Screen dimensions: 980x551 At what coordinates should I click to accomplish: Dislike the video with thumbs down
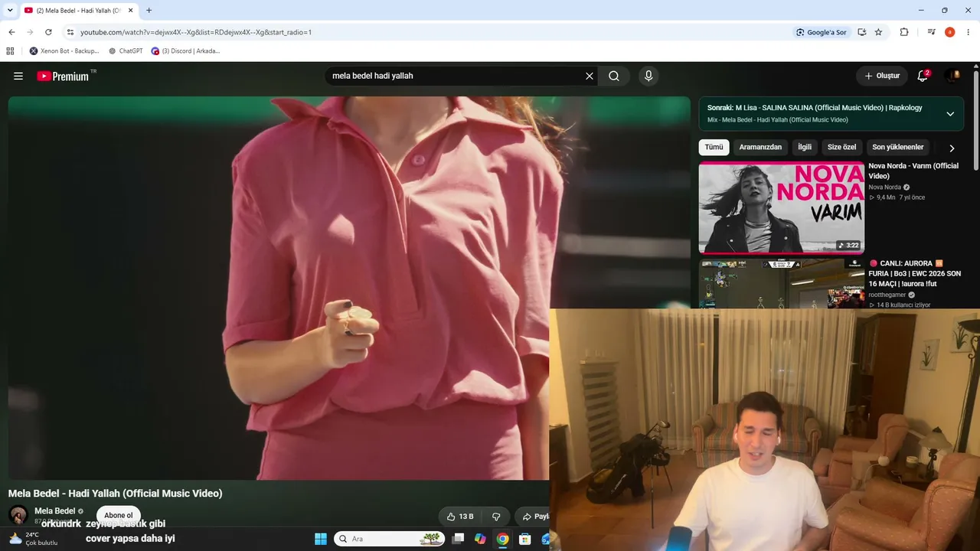point(496,517)
